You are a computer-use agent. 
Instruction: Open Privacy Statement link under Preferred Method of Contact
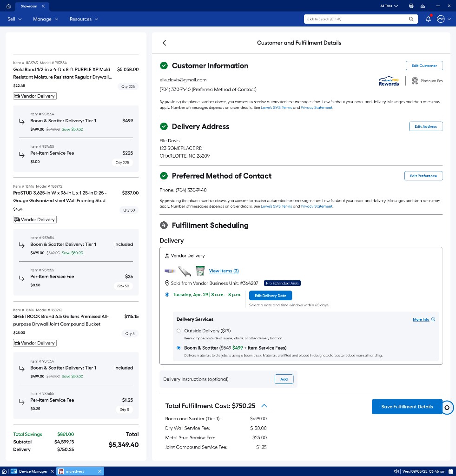[x=317, y=206]
